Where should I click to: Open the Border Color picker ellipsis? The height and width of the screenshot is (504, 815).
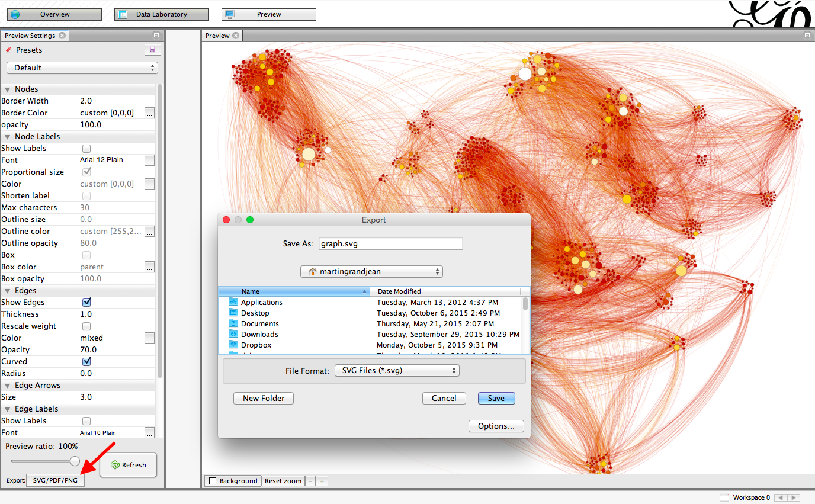(150, 113)
